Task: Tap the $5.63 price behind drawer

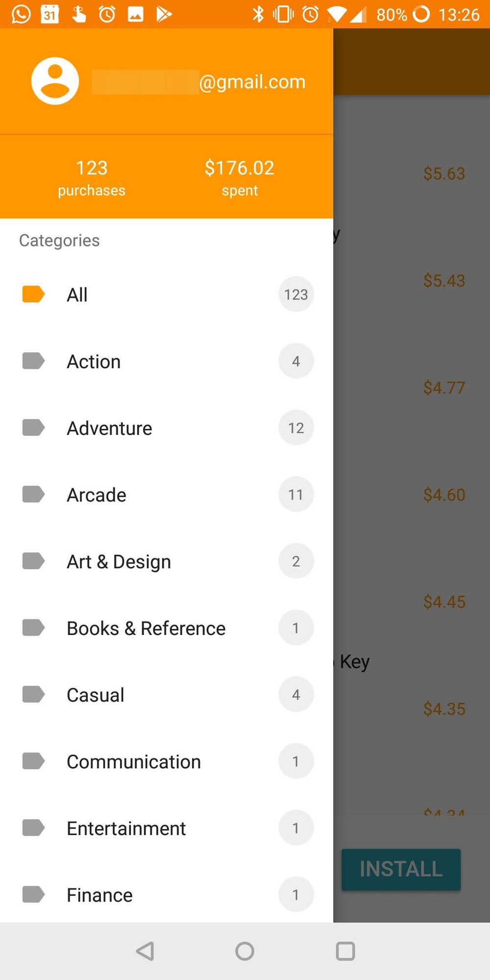Action: click(x=444, y=173)
